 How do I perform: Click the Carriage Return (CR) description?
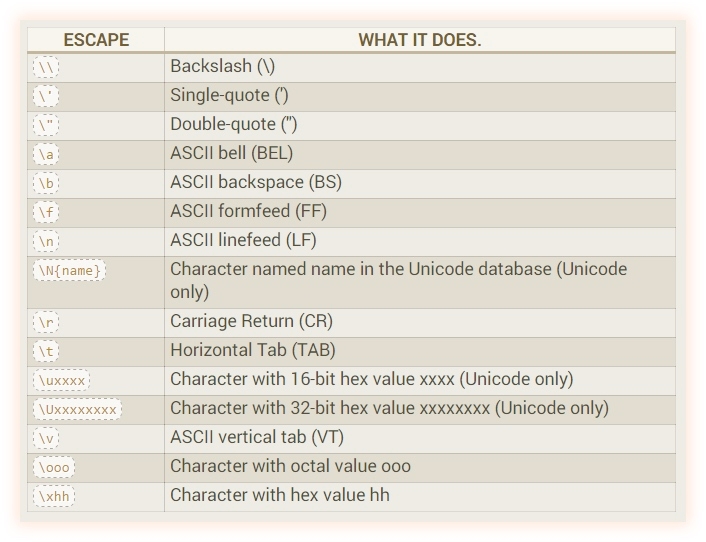click(251, 321)
